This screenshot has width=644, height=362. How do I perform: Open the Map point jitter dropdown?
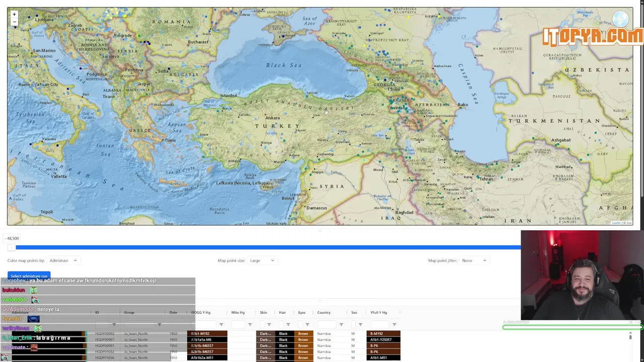pyautogui.click(x=474, y=260)
